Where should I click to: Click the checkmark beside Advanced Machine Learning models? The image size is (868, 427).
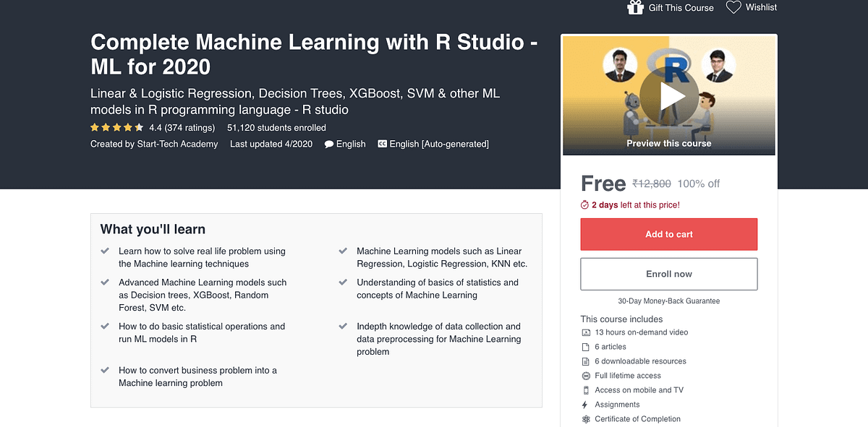103,282
